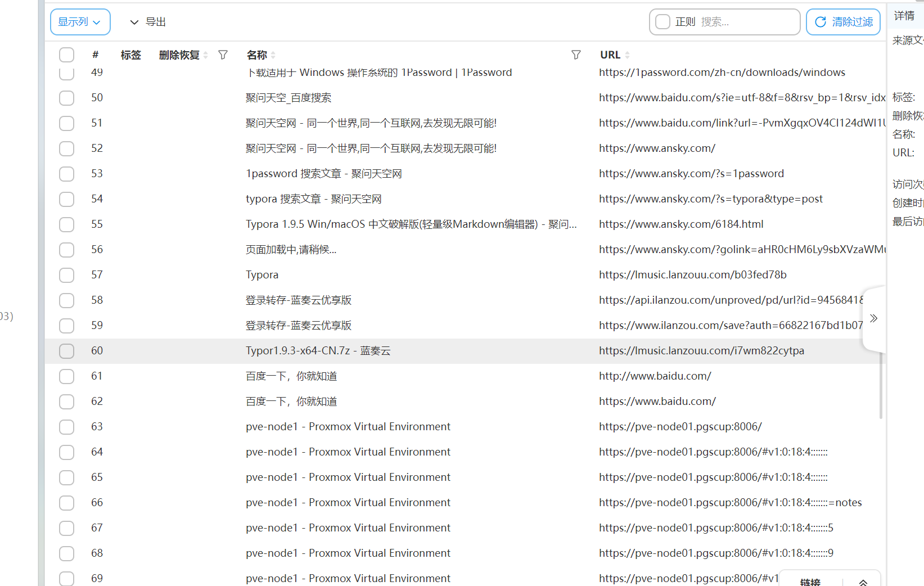This screenshot has height=586, width=924.
Task: Sort the 名称 column using its arrows
Action: (x=273, y=55)
